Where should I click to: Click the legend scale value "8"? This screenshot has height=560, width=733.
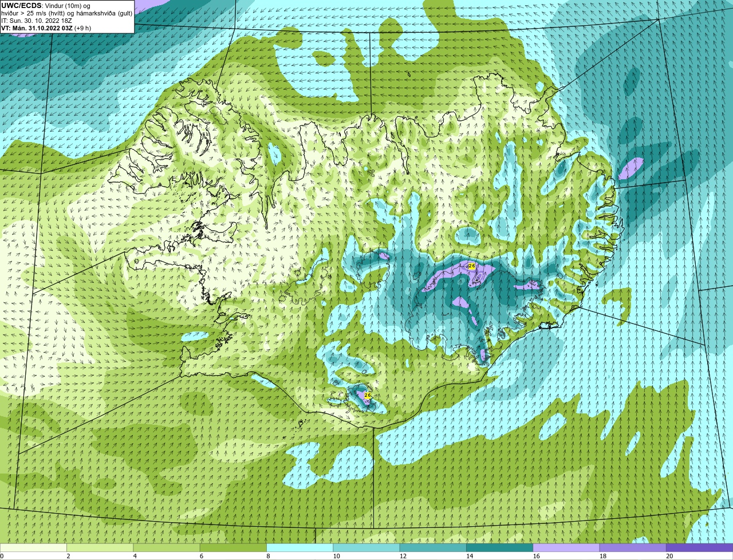click(x=268, y=556)
